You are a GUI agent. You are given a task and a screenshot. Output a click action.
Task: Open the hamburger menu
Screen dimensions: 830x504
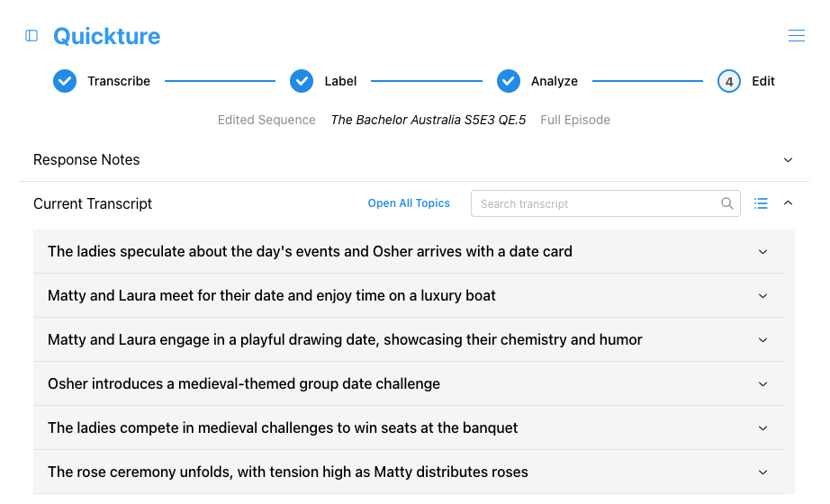[796, 35]
